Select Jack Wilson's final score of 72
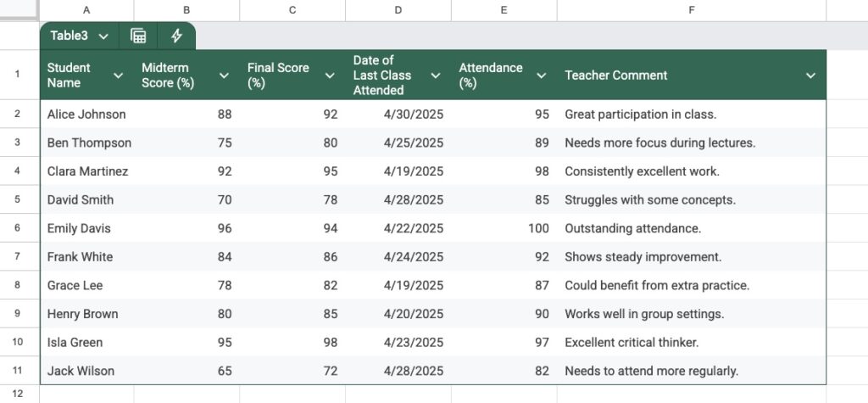Screen dimensions: 868x403 292,371
